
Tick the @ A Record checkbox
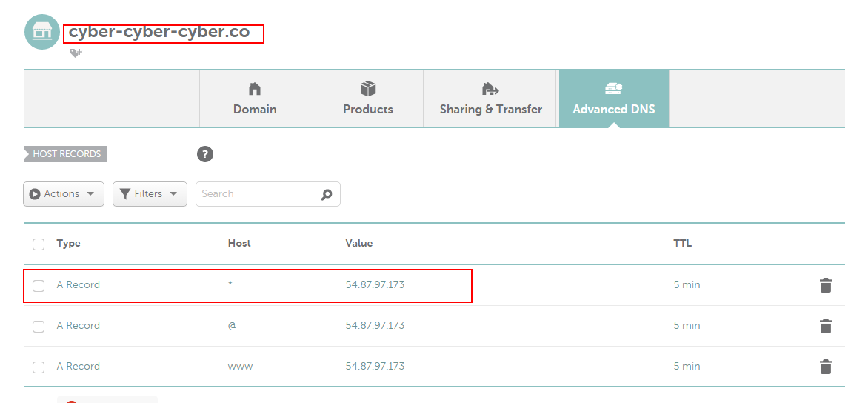point(39,326)
